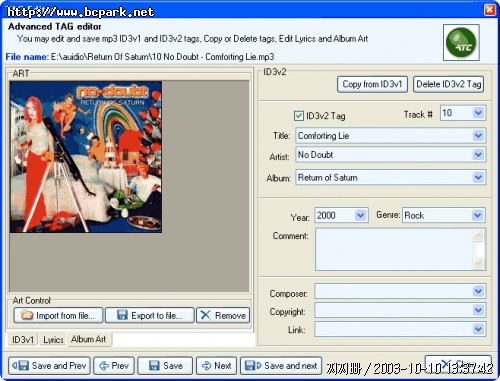The width and height of the screenshot is (500, 381).
Task: Click the Comment box scrollbar down arrow
Action: (x=479, y=263)
